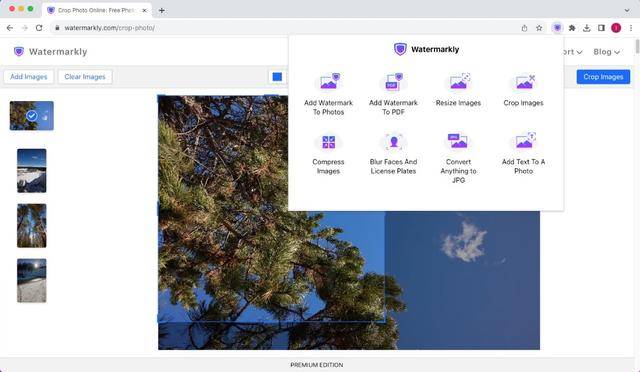Open Add Watermark To Photos tool
The width and height of the screenshot is (640, 372).
click(328, 94)
